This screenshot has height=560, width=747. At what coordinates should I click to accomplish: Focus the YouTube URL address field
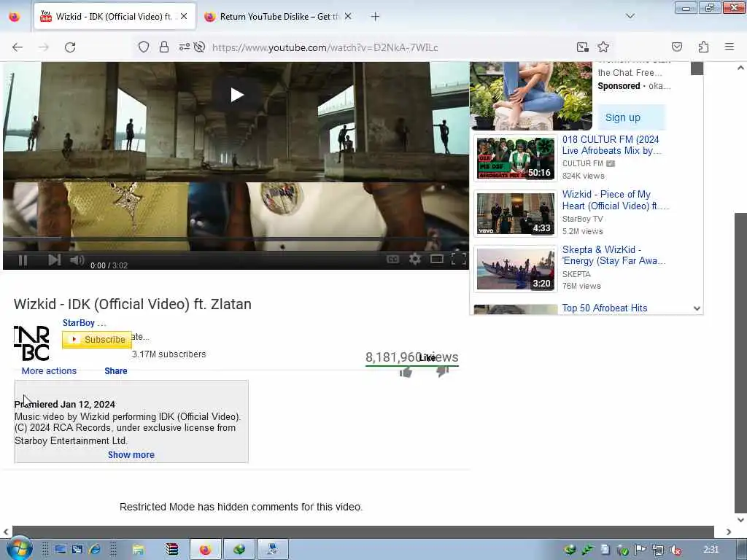(325, 47)
